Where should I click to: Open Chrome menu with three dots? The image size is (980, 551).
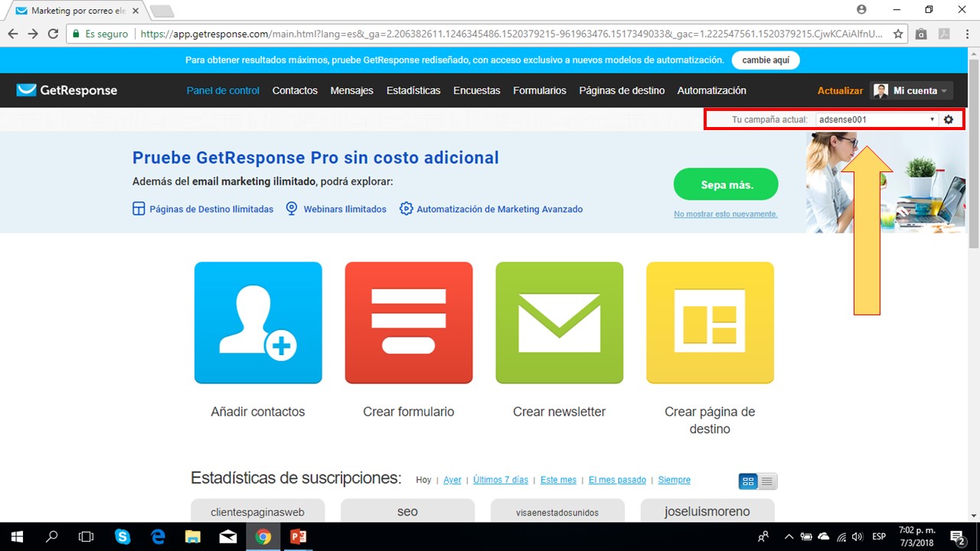pyautogui.click(x=967, y=34)
